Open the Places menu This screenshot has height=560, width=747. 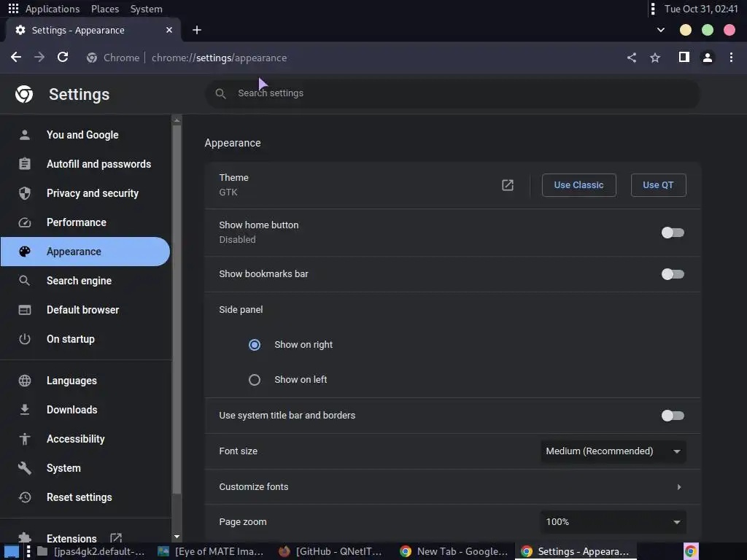[105, 9]
